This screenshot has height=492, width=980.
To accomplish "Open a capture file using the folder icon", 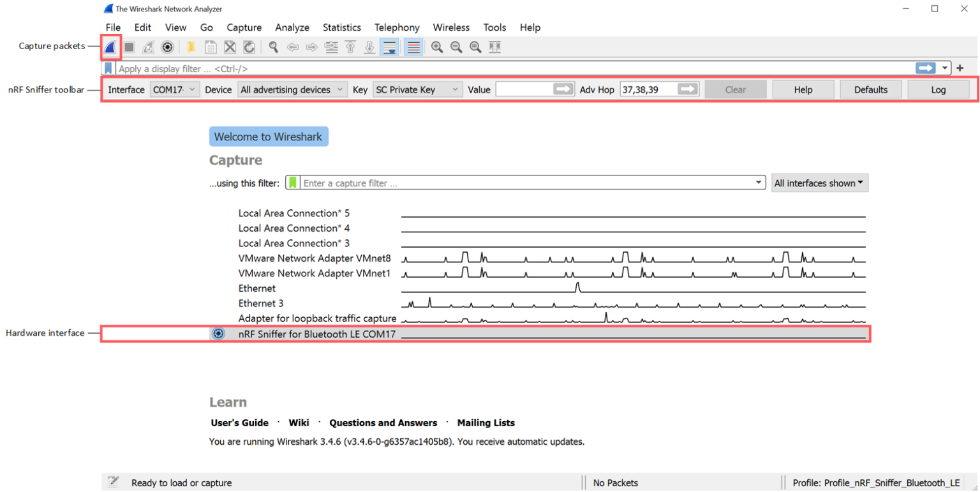I will pyautogui.click(x=191, y=47).
